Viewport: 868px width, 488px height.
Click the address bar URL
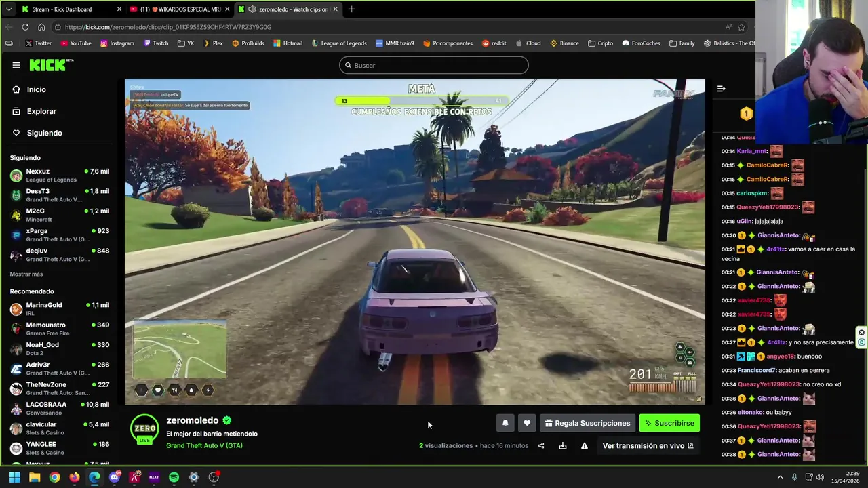(x=168, y=27)
